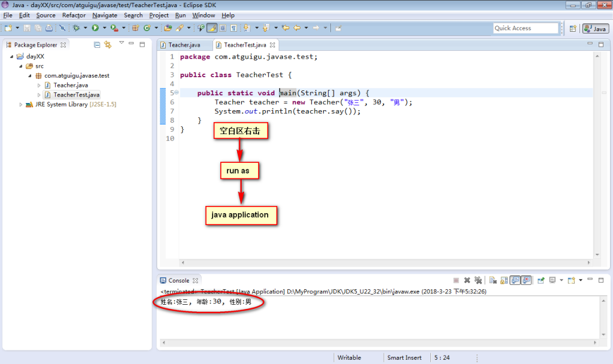Toggle Show Whitespace Characters
Viewport: 613px width, 364px height.
[233, 28]
